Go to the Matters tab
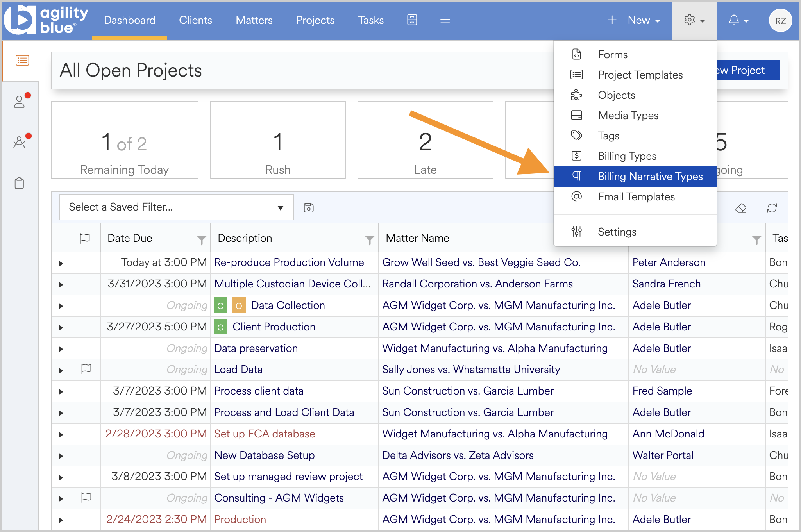The height and width of the screenshot is (532, 801). tap(254, 20)
